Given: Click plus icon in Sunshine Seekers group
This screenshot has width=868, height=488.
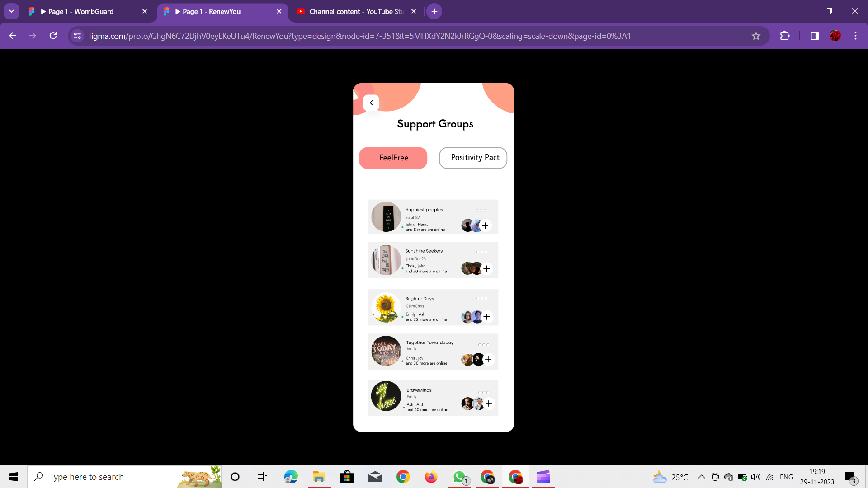Looking at the screenshot, I should point(486,269).
